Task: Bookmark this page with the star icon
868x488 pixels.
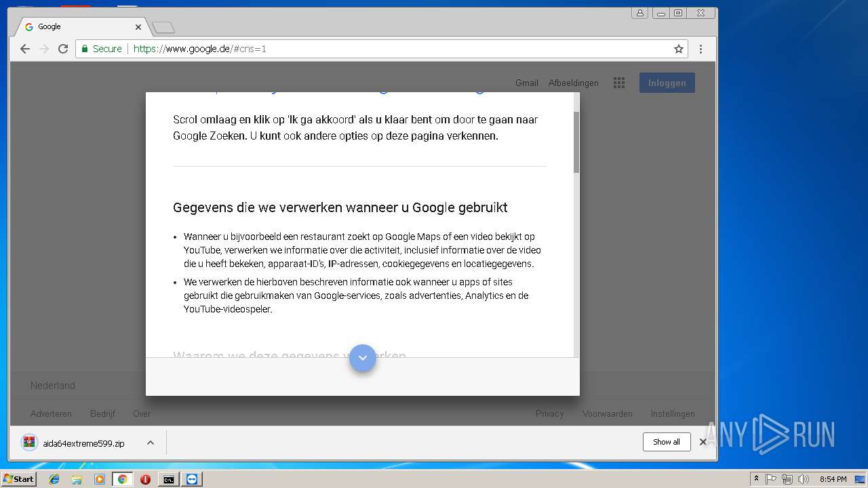Action: coord(678,49)
